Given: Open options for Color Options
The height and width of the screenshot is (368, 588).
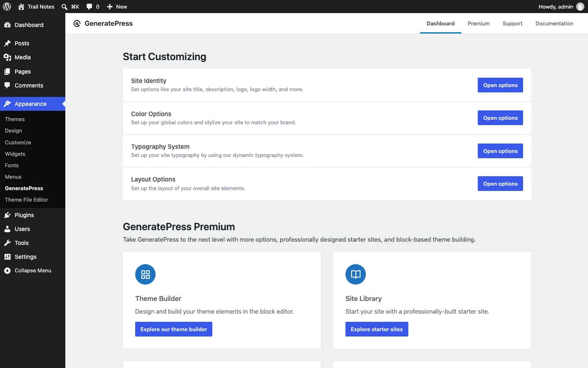Looking at the screenshot, I should click(500, 118).
